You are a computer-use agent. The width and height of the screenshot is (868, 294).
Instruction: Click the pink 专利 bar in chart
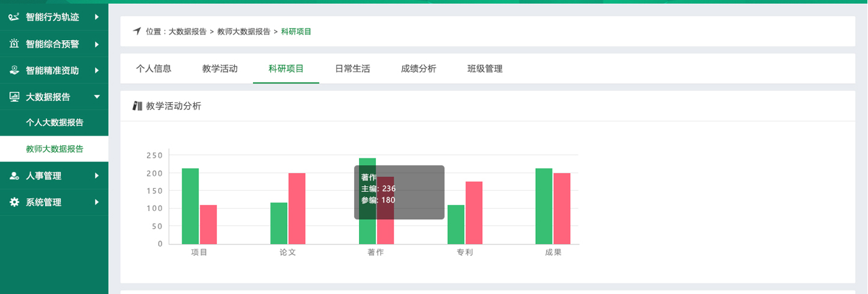[474, 213]
